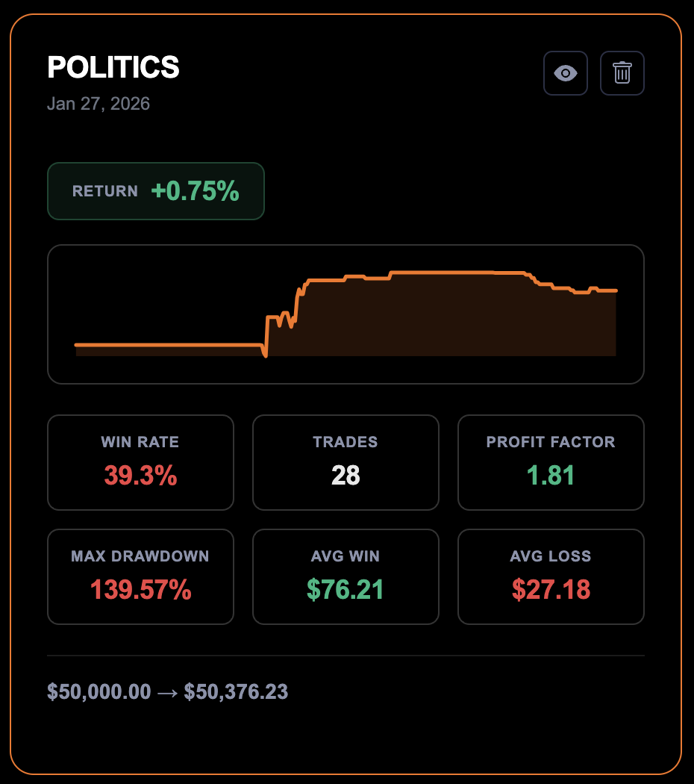This screenshot has height=784, width=694.
Task: Toggle visibility with the eye icon
Action: coord(566,73)
